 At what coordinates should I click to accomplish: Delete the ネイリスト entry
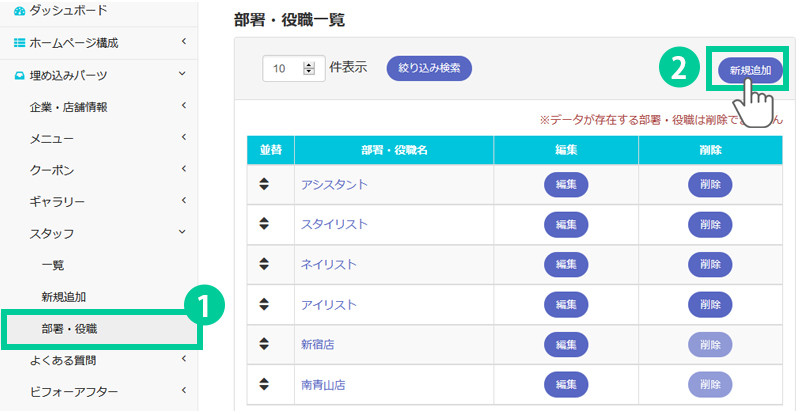(x=710, y=264)
